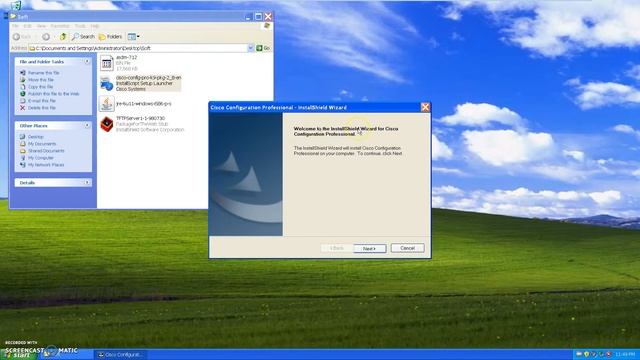This screenshot has width=640, height=360.
Task: Select the cisco-config-pro installer icon
Action: point(107,84)
